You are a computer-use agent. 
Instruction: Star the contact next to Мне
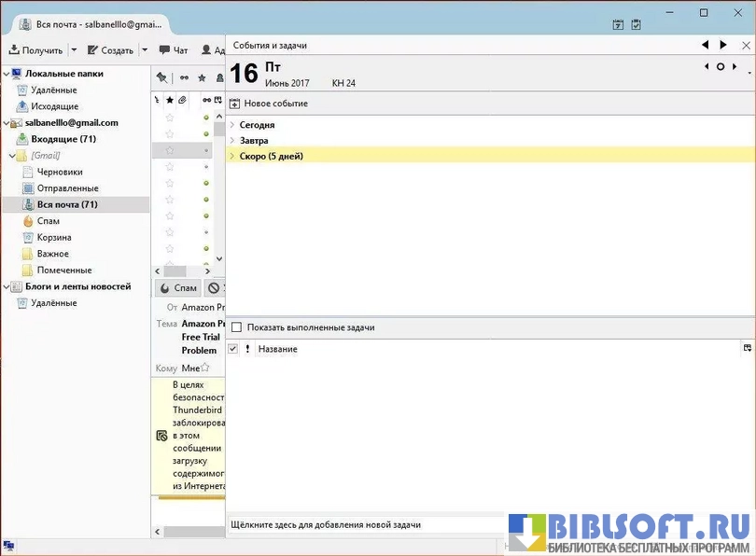(x=205, y=368)
